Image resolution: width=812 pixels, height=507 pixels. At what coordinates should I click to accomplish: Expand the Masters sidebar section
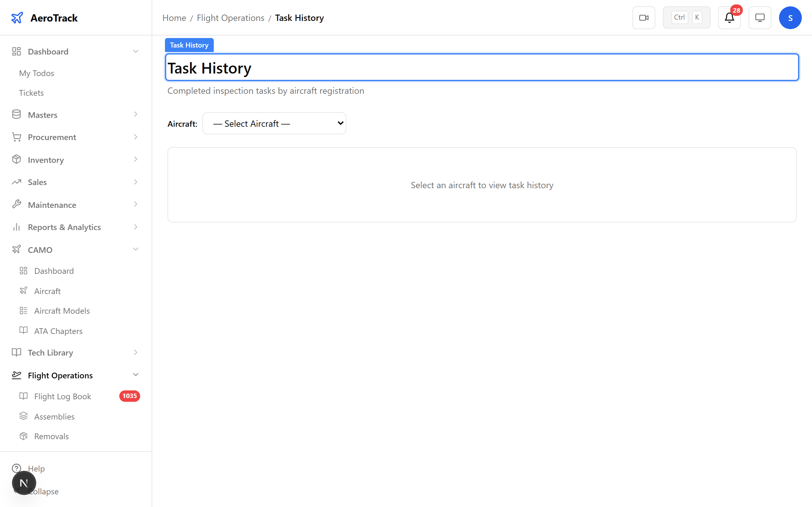(135, 114)
